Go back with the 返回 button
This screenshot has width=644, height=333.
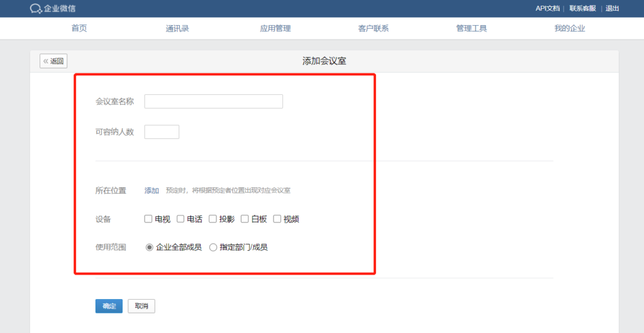pos(53,61)
